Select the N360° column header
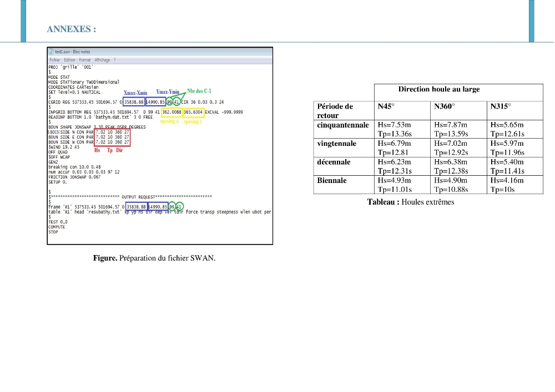This screenshot has height=392, width=555. [x=459, y=111]
